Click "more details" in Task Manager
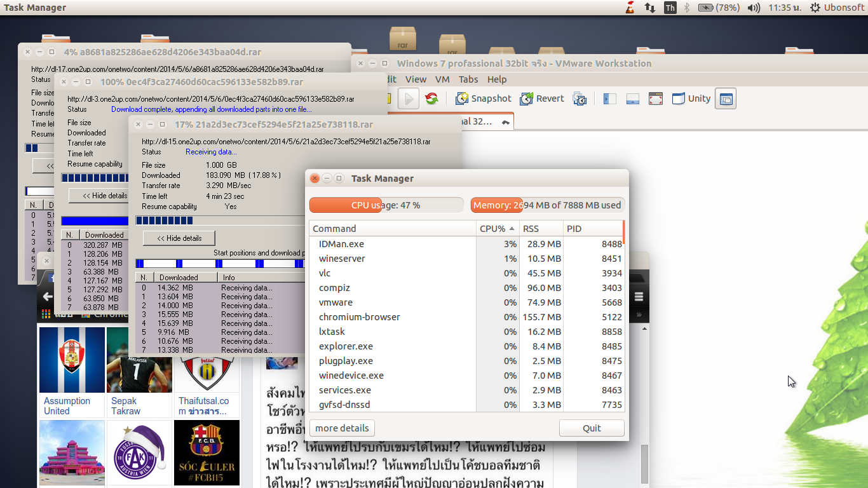The height and width of the screenshot is (488, 868). pyautogui.click(x=342, y=428)
